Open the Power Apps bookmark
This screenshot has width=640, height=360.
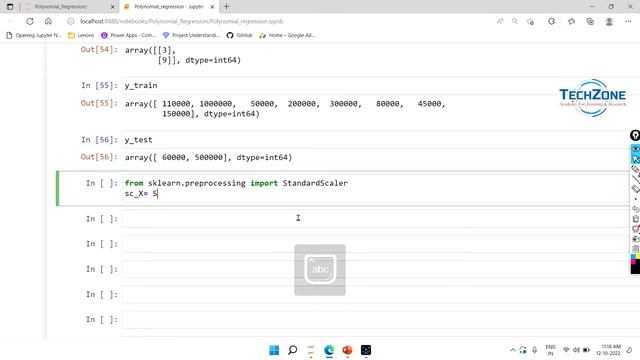(129, 35)
